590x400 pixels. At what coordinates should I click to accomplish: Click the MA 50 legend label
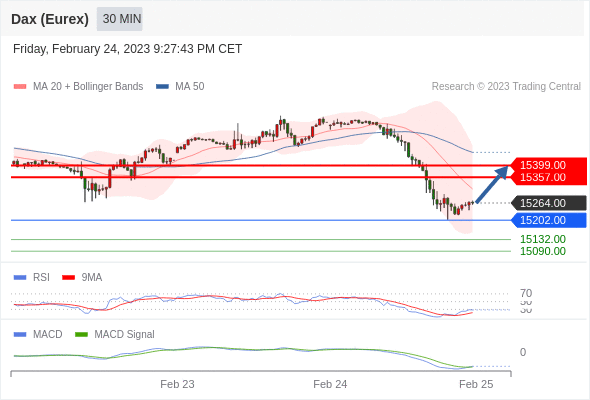pyautogui.click(x=190, y=87)
